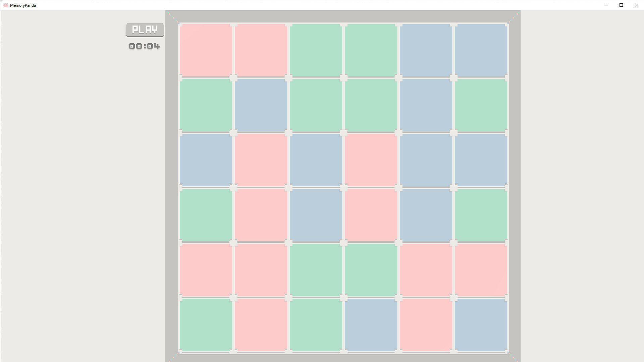Pick the pink tile in row three, column four

click(x=371, y=160)
